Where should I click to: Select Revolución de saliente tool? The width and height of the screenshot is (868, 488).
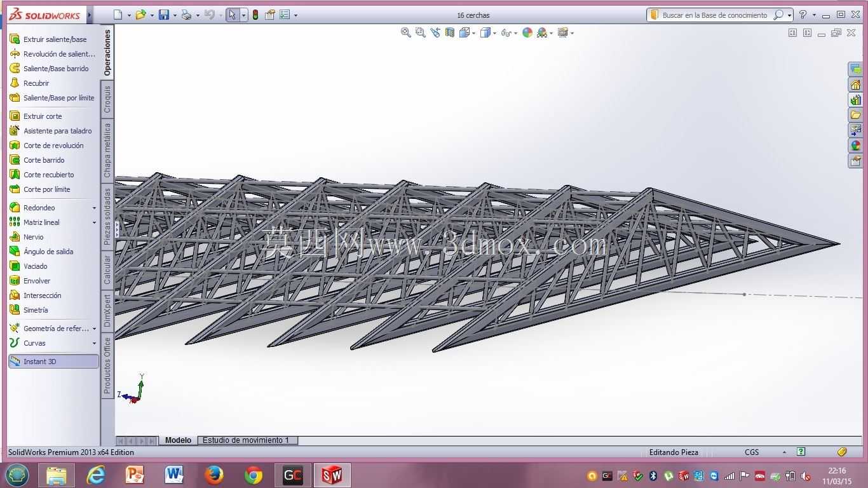click(53, 54)
